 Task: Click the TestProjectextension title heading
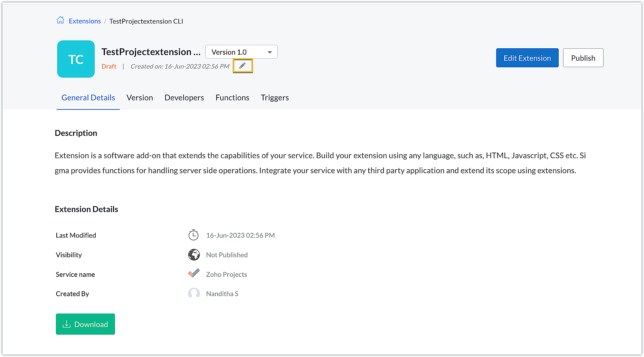[151, 52]
